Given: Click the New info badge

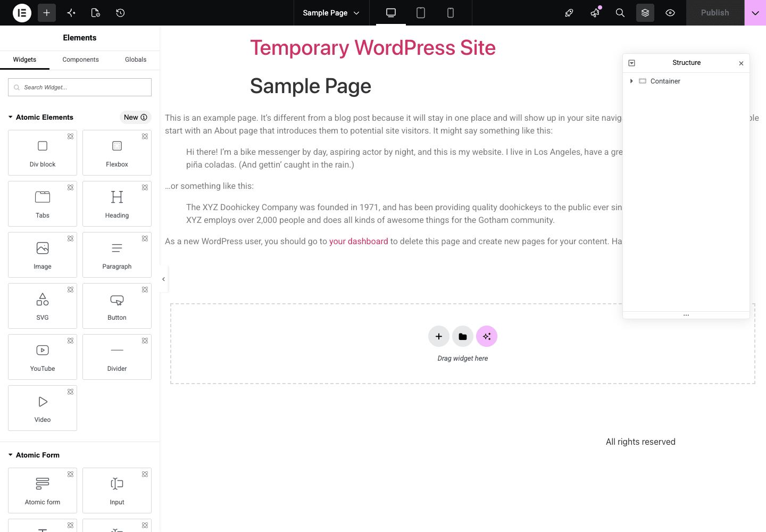Looking at the screenshot, I should pos(136,117).
